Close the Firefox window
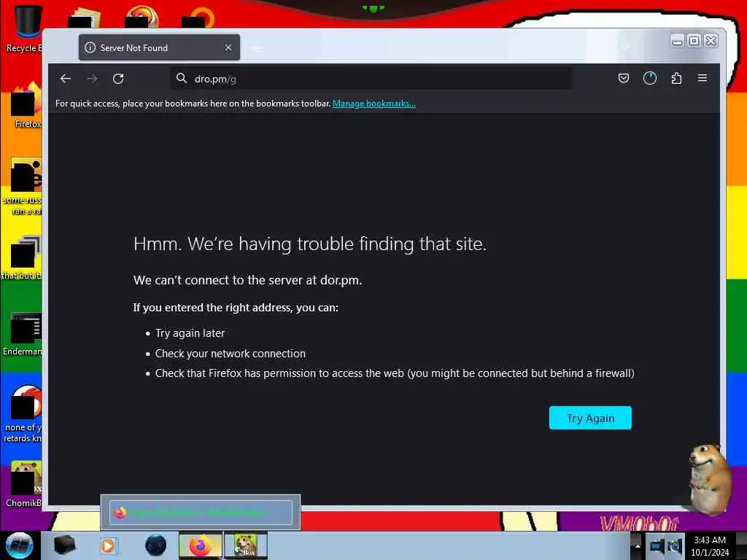Image resolution: width=747 pixels, height=560 pixels. point(711,41)
